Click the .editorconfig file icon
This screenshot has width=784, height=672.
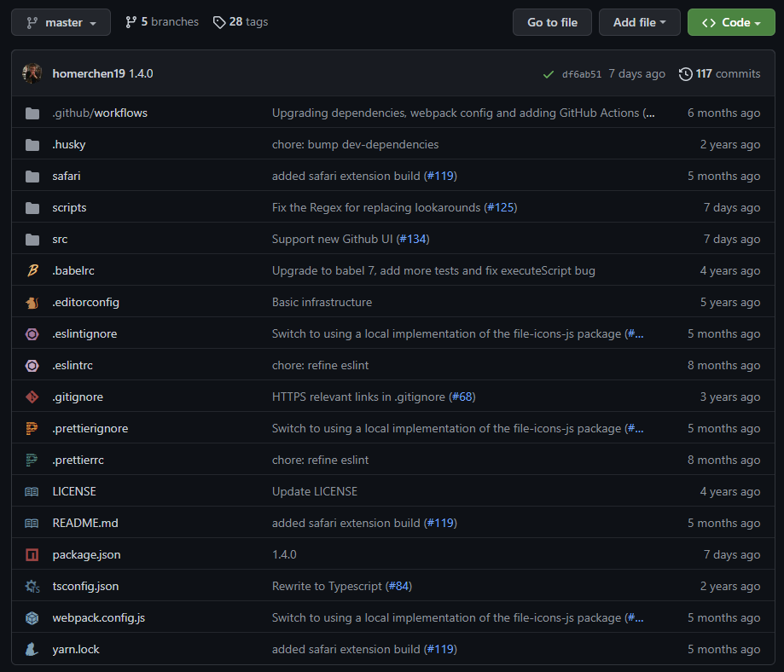[32, 303]
